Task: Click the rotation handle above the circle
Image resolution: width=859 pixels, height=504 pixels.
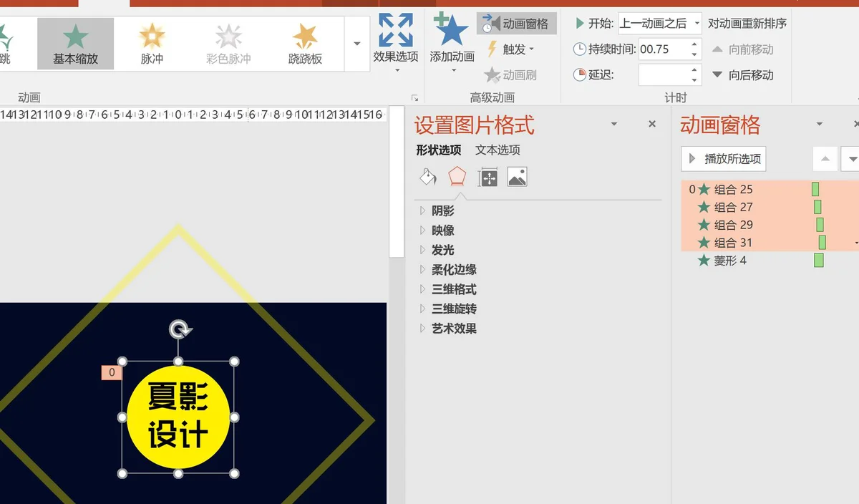Action: point(179,329)
